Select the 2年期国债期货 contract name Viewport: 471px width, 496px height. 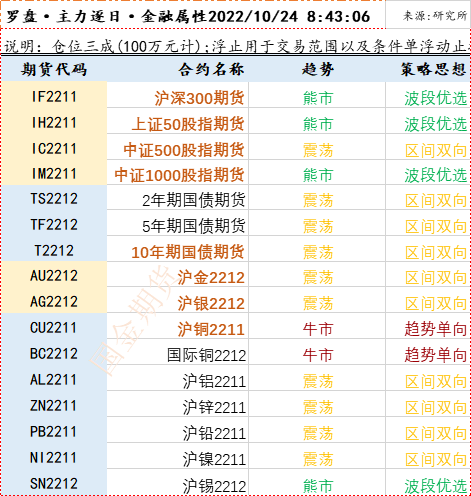click(x=194, y=201)
